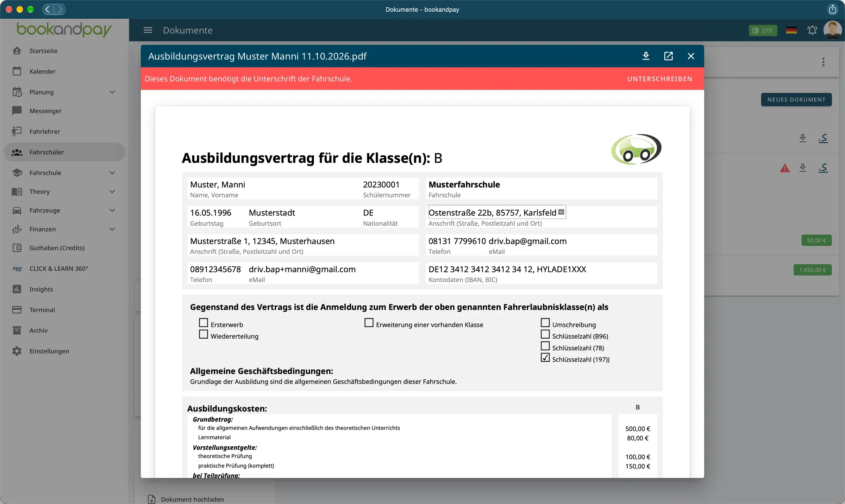Select Fahrlehrer in the sidebar
Image resolution: width=845 pixels, height=504 pixels.
(x=45, y=132)
